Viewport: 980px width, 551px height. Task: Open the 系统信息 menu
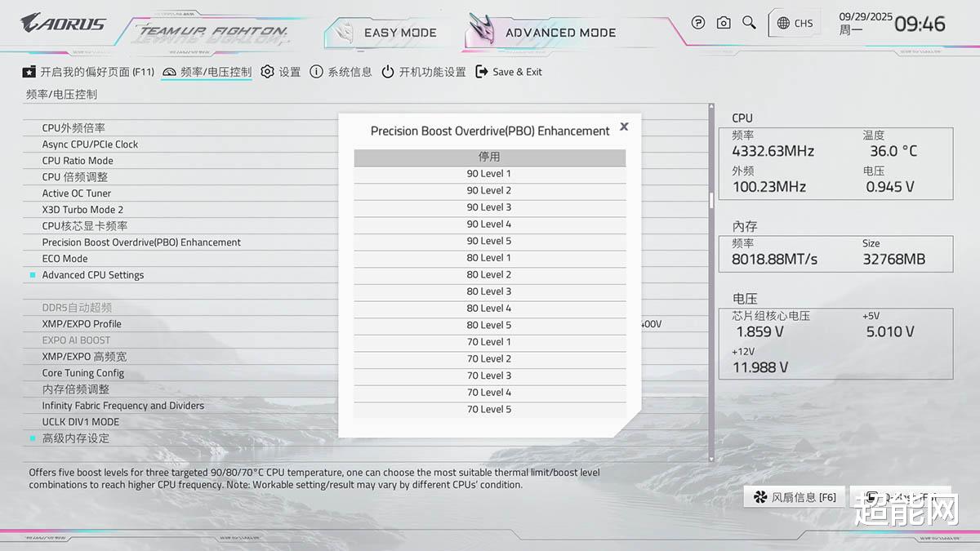click(341, 72)
